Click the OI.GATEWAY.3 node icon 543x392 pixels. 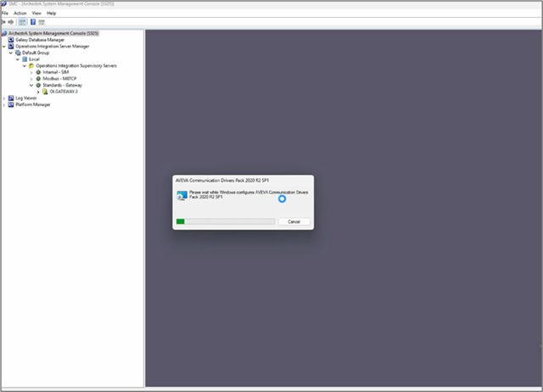point(45,92)
